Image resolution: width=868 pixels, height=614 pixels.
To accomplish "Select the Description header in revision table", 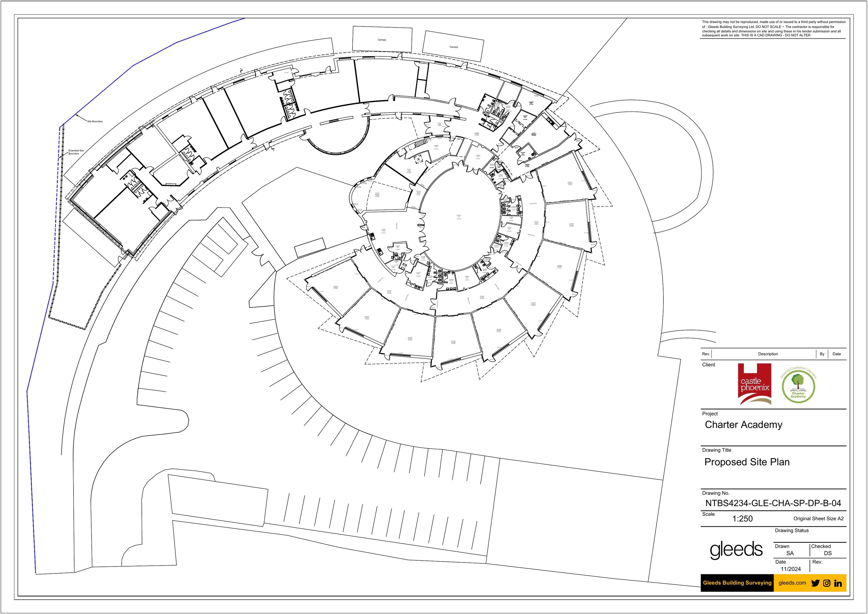I will 768,354.
